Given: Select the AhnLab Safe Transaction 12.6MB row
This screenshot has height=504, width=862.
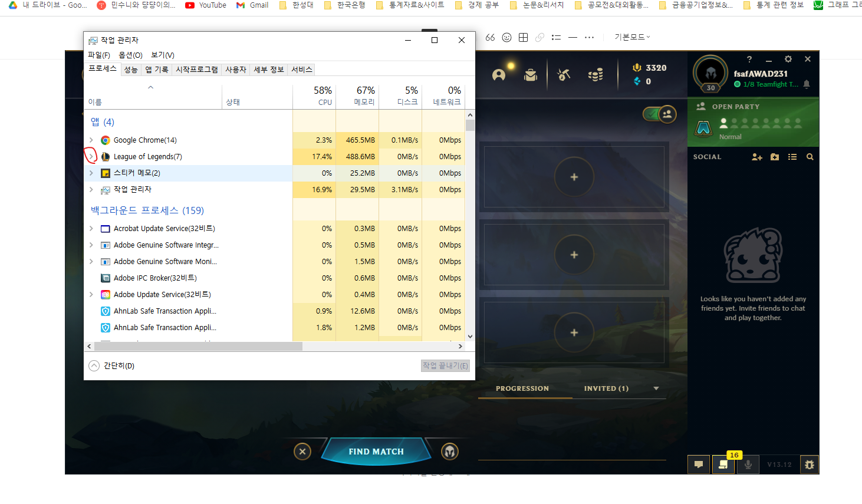Looking at the screenshot, I should pyautogui.click(x=274, y=311).
